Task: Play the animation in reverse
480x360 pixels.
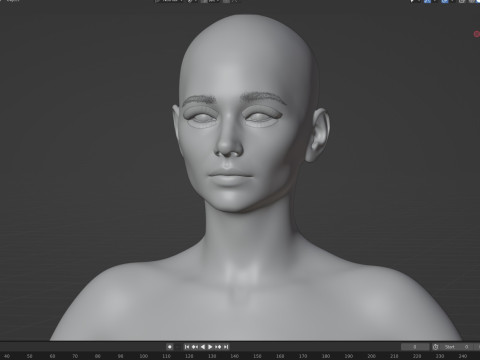Action: (203, 347)
